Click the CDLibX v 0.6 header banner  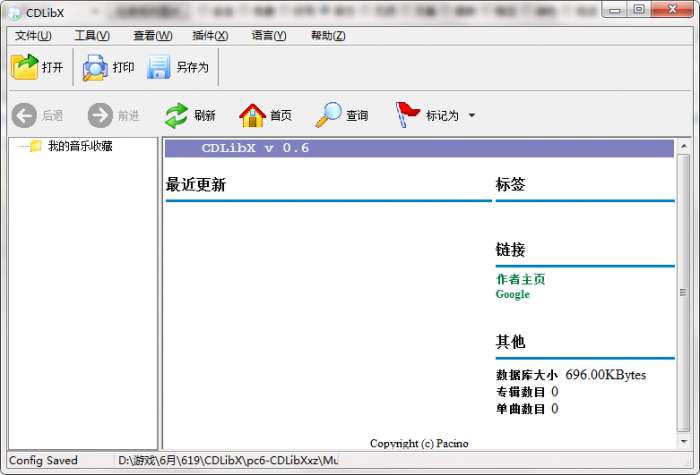coord(419,148)
